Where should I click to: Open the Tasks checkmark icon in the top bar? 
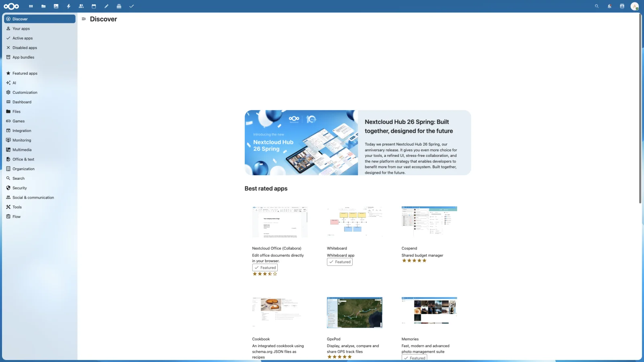coord(131,6)
